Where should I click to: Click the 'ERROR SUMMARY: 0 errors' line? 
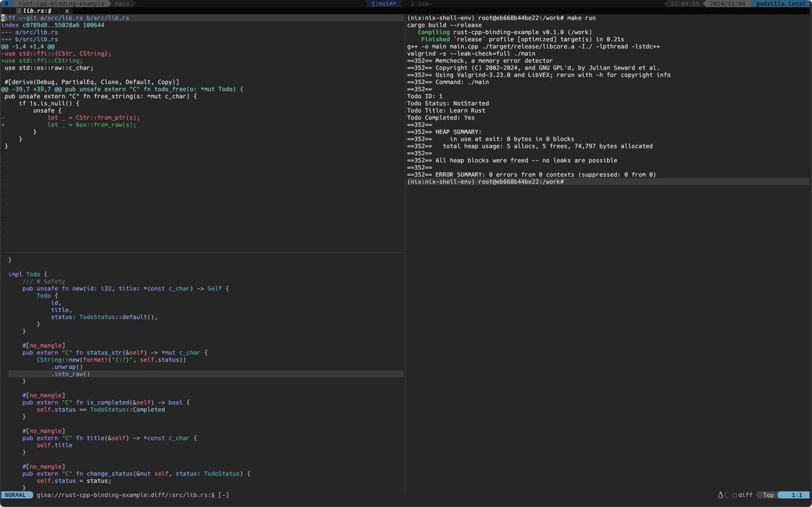[532, 175]
